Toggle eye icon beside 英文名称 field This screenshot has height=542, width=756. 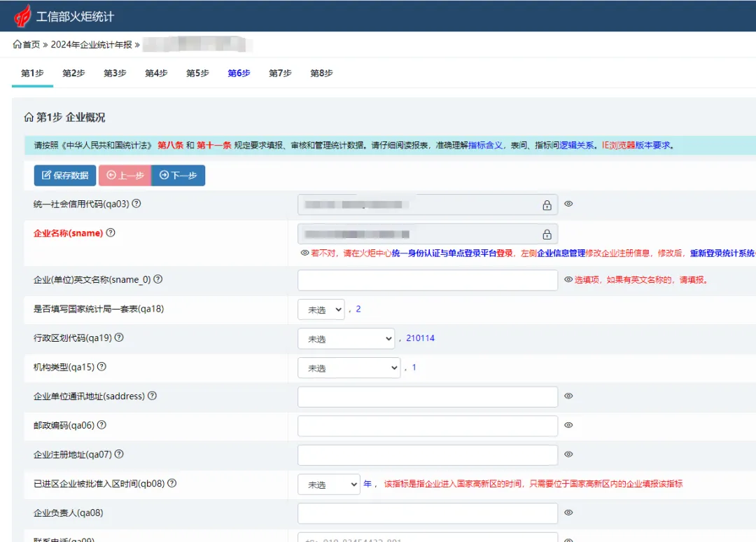coord(569,279)
